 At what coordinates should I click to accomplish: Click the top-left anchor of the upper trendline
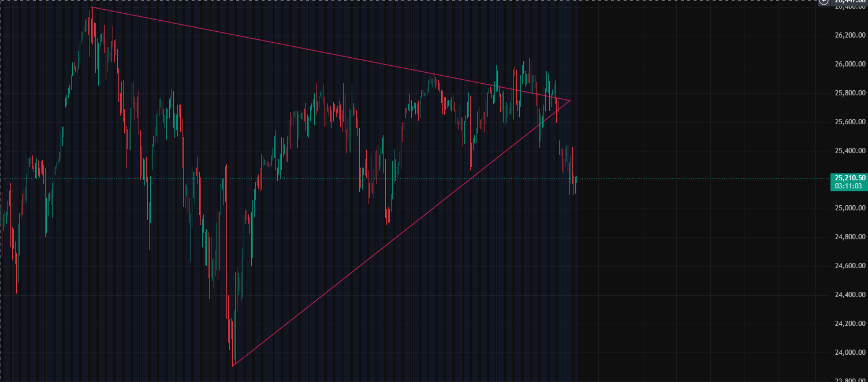92,7
